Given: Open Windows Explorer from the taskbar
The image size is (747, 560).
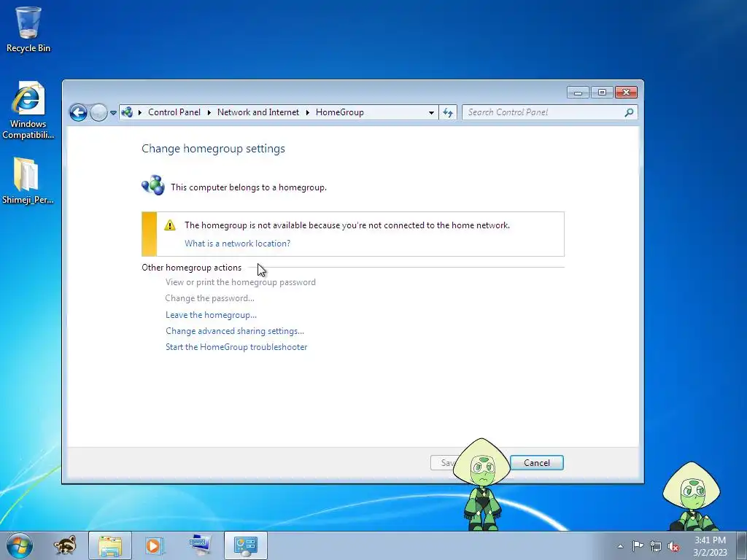Looking at the screenshot, I should (x=110, y=545).
